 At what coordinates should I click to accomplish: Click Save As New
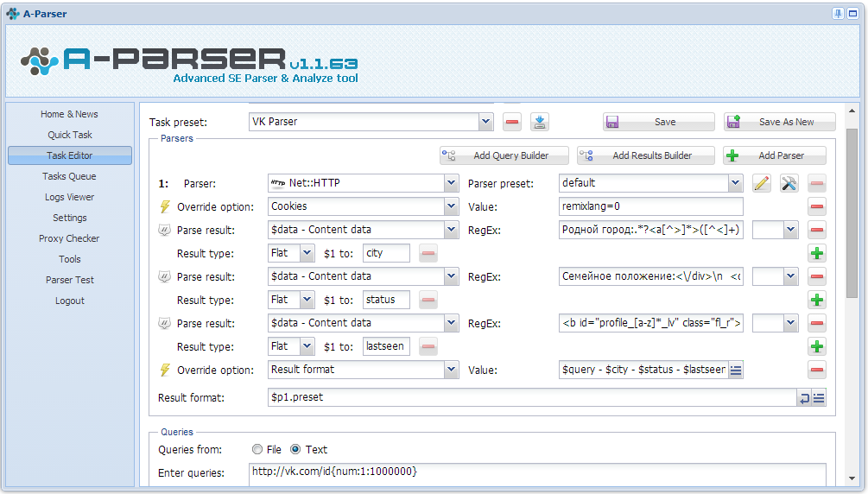pos(779,122)
